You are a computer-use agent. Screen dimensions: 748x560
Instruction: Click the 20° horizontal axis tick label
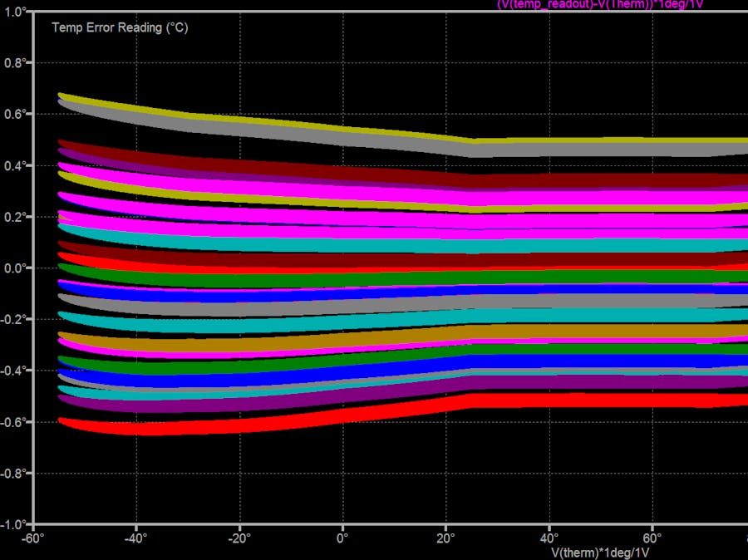(445, 538)
